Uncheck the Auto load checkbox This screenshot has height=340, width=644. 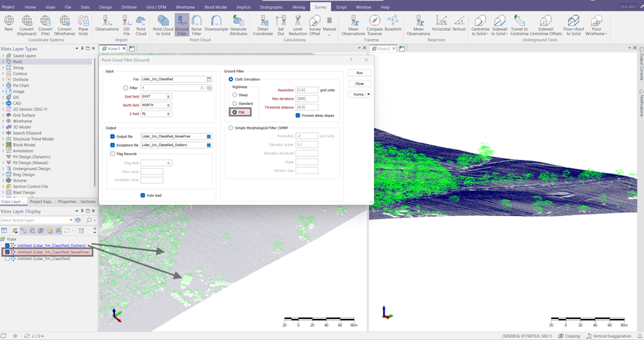pos(143,195)
